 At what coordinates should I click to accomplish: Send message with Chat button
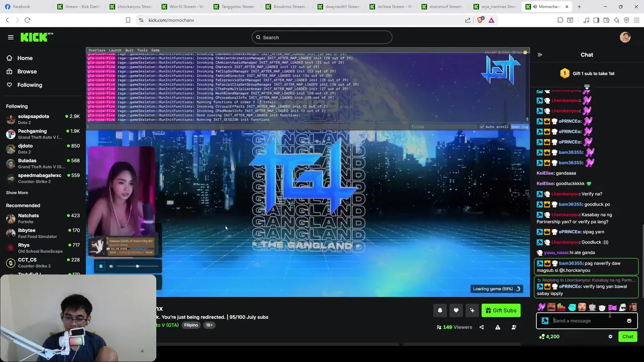627,337
